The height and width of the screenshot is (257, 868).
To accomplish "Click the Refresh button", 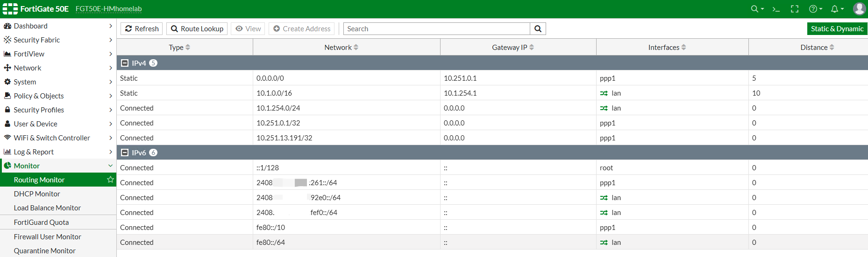I will point(142,29).
